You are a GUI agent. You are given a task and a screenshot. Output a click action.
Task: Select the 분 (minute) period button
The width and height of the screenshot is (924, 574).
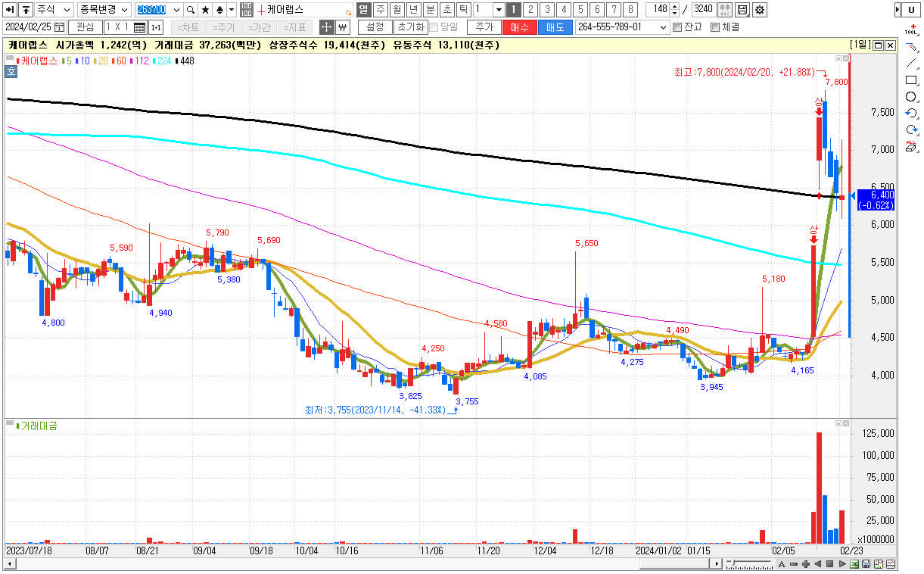[x=431, y=10]
